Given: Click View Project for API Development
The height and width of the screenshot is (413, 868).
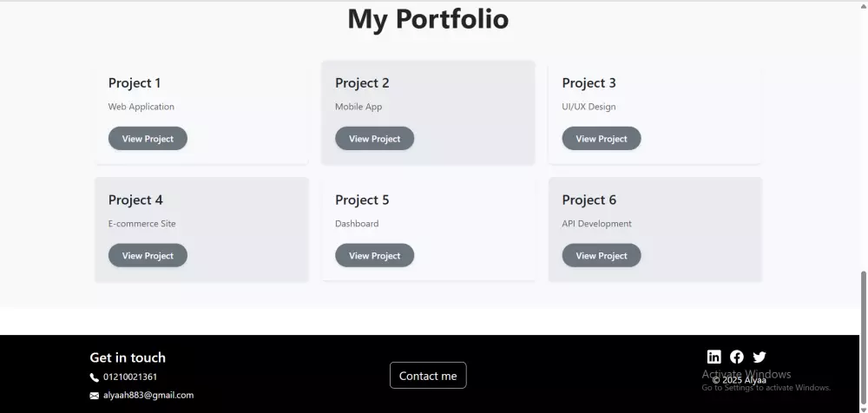Looking at the screenshot, I should (602, 256).
